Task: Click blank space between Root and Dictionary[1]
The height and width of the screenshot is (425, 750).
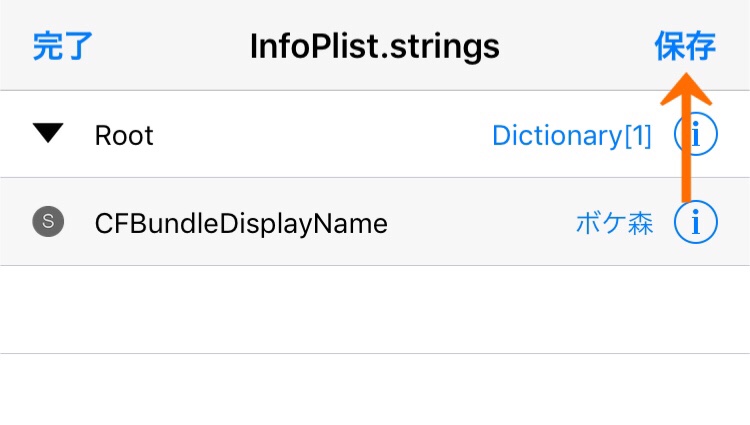Action: (323, 135)
